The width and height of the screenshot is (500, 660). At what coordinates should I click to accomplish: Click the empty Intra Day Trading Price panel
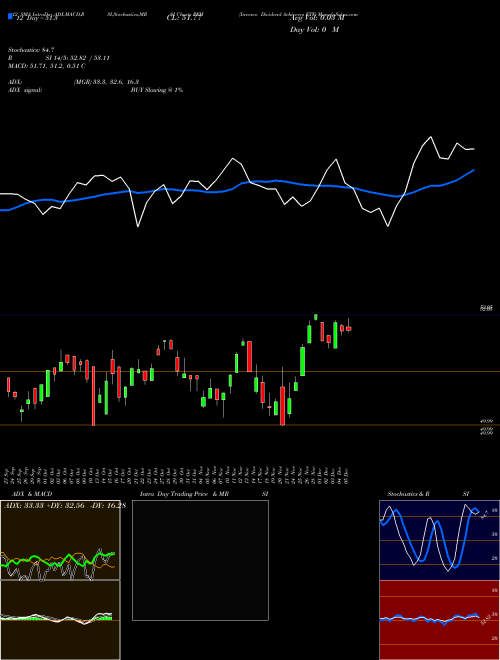[x=200, y=560]
